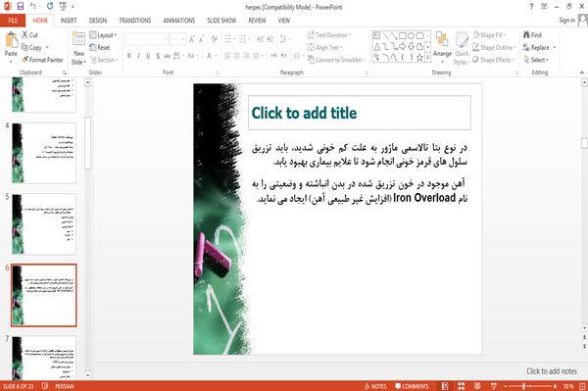Open the font size combo box
The height and width of the screenshot is (391, 588).
[x=177, y=39]
